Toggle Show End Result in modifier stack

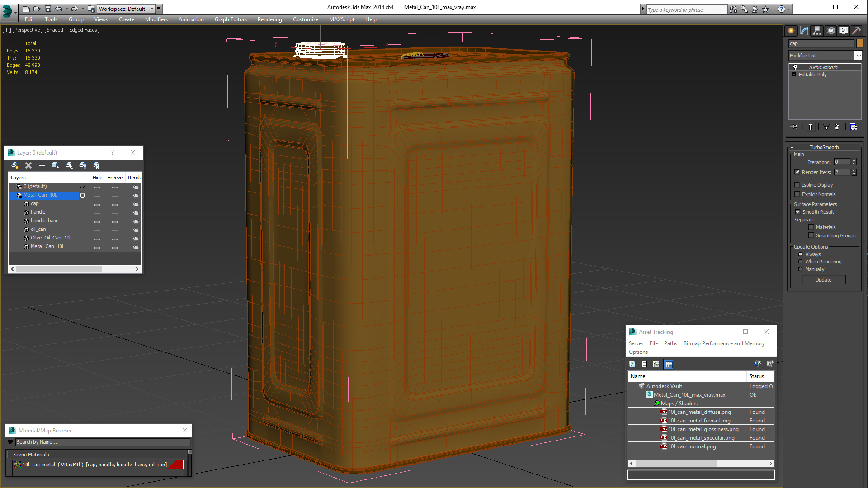click(x=810, y=127)
